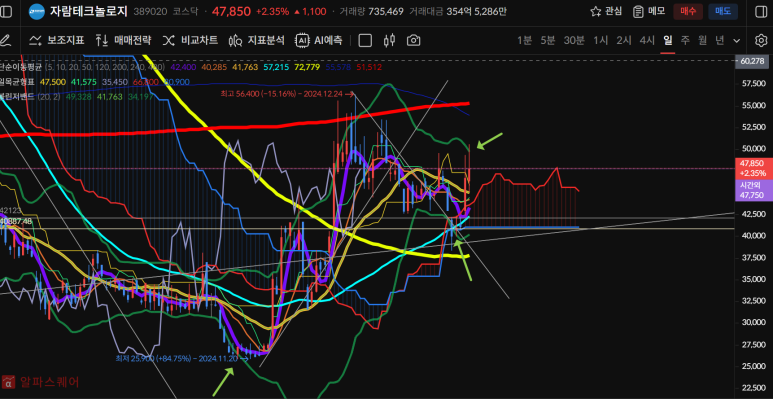Select 1분 timeframe

[525, 40]
